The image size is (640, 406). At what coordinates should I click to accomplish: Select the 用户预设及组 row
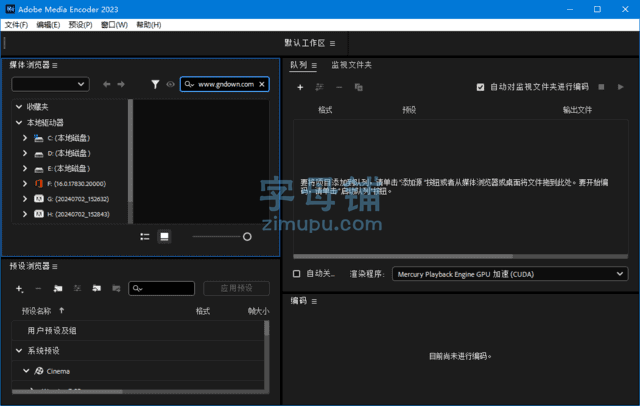(138, 331)
